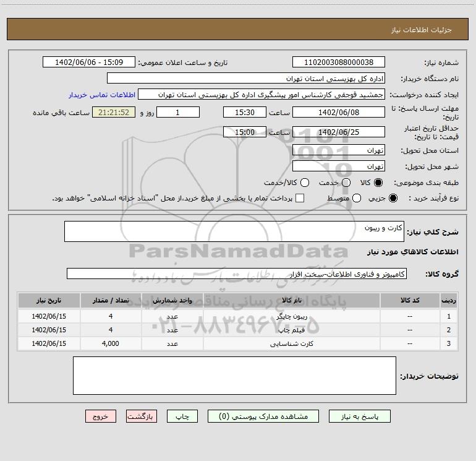Choose the جزیی purchase type radio
476x461 pixels.
tap(393, 198)
